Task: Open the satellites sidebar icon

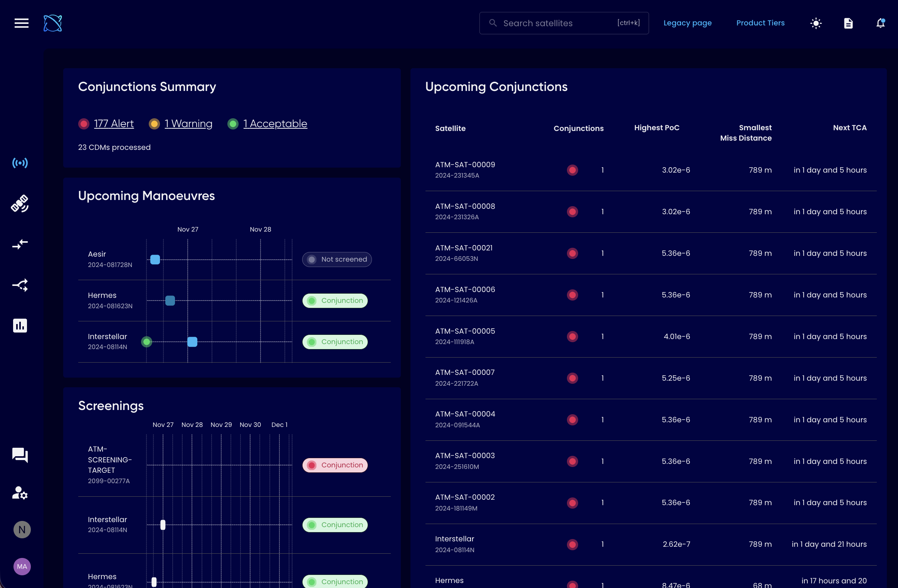Action: coord(20,203)
